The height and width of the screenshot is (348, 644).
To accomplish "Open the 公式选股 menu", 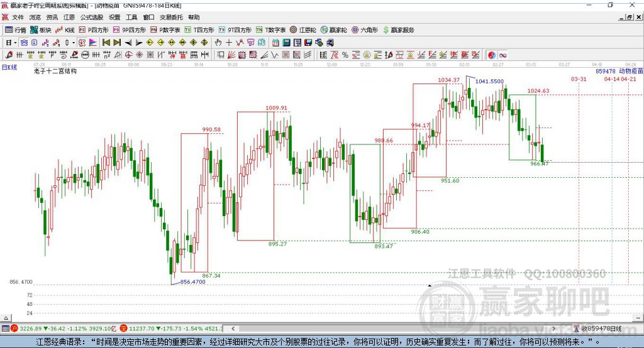I will (x=92, y=17).
